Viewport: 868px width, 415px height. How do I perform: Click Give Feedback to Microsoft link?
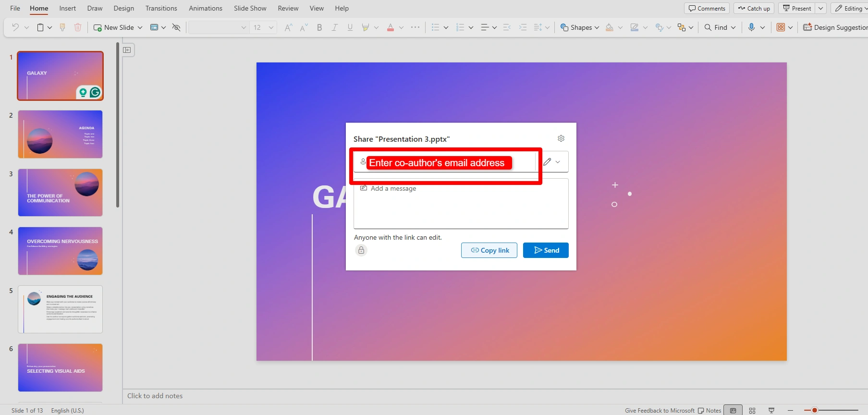point(660,411)
